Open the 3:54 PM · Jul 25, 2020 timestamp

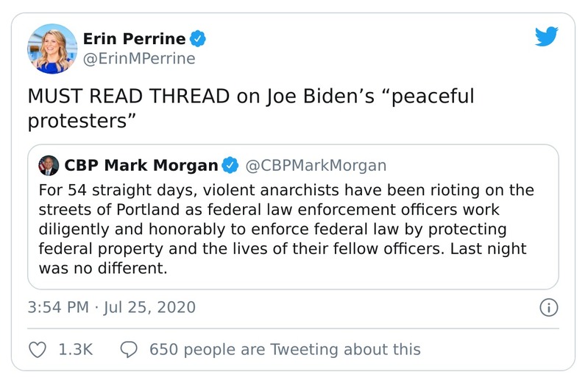pyautogui.click(x=112, y=307)
